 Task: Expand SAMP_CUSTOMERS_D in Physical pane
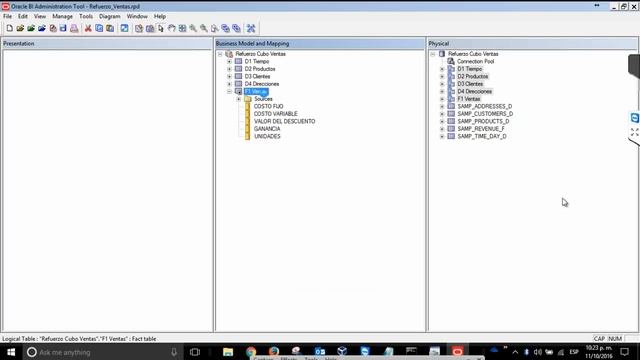pyautogui.click(x=442, y=114)
